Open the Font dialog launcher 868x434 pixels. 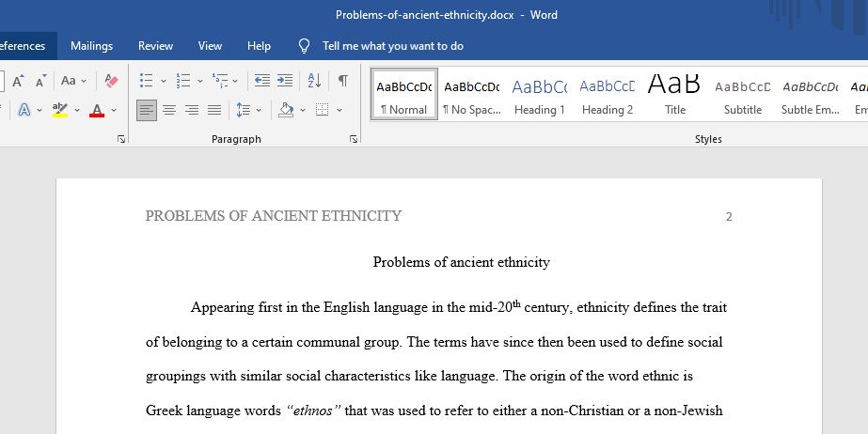pos(121,139)
